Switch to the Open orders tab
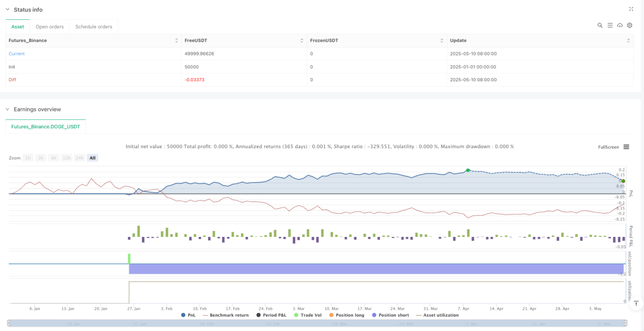This screenshot has width=644, height=331. pos(50,27)
